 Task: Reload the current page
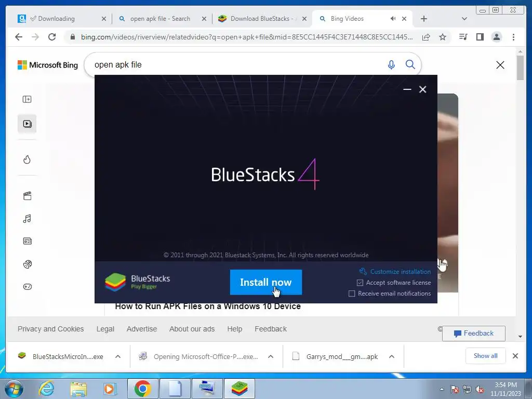(52, 37)
